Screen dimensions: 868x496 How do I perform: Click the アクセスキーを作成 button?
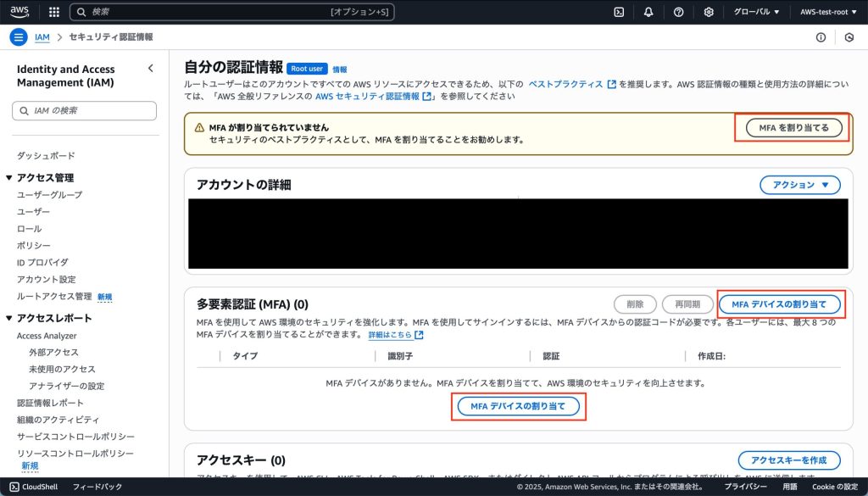[789, 460]
